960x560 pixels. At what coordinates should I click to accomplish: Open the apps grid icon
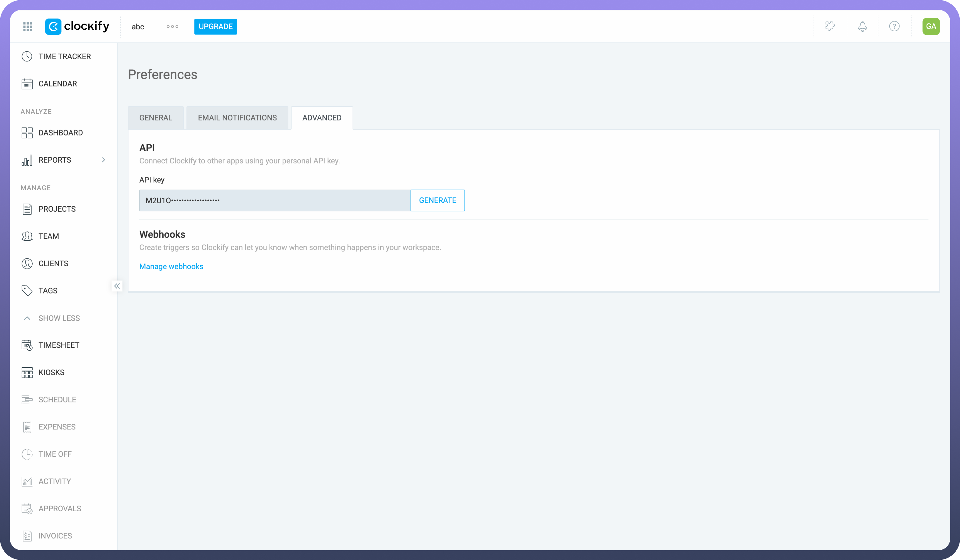pos(27,27)
